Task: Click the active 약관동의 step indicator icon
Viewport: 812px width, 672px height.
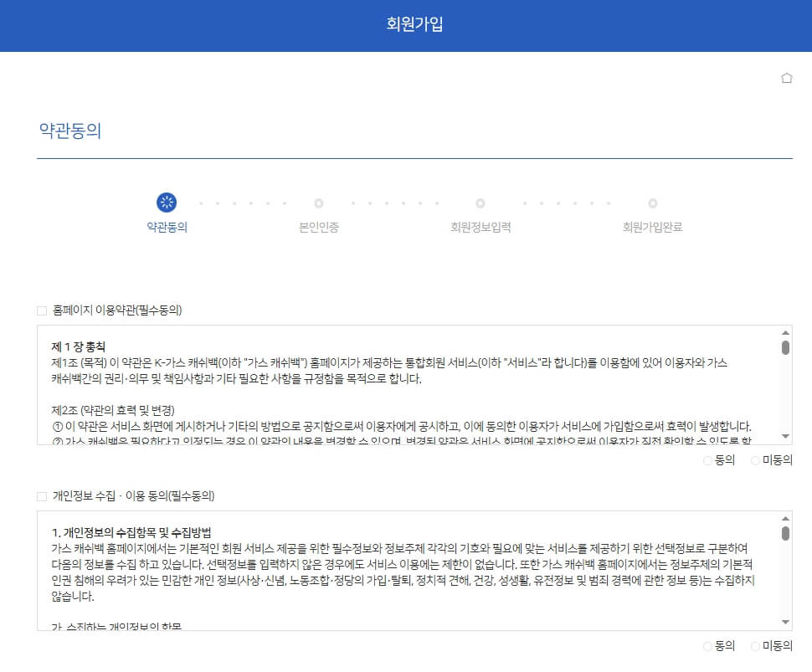Action: pyautogui.click(x=167, y=202)
